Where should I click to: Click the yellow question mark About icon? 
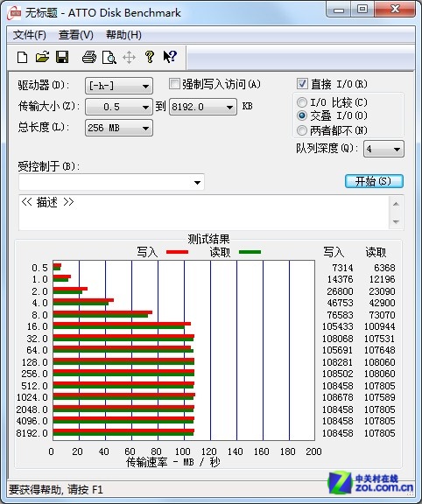[x=149, y=57]
